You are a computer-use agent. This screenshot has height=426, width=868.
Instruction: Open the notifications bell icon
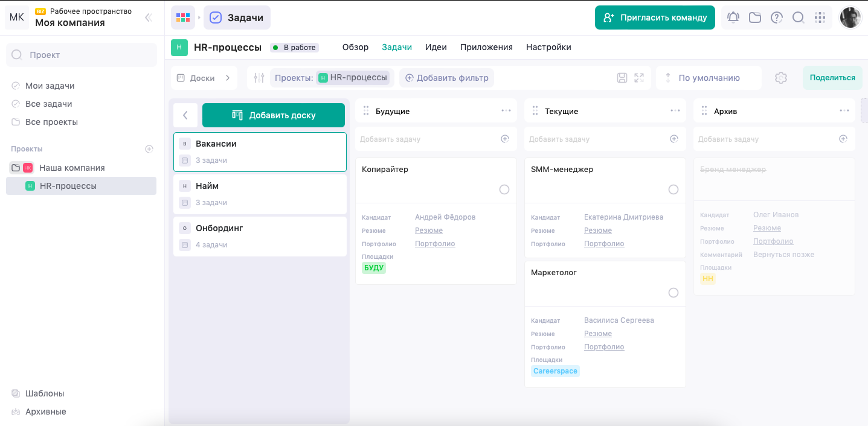733,17
